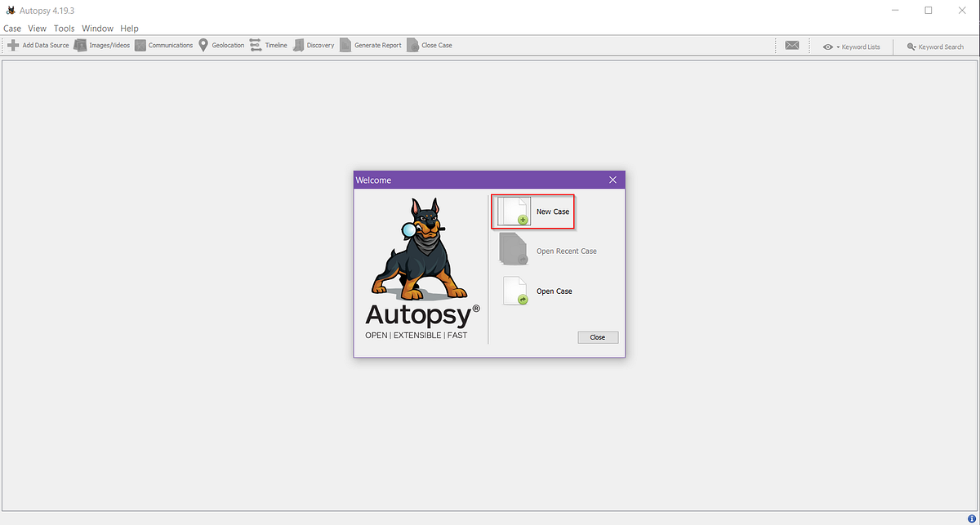Maximize the Autopsy window
980x525 pixels.
[929, 11]
